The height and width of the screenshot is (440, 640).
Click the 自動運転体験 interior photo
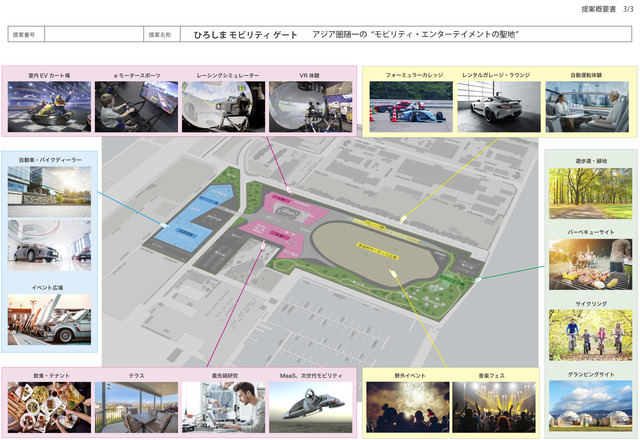[x=587, y=107]
